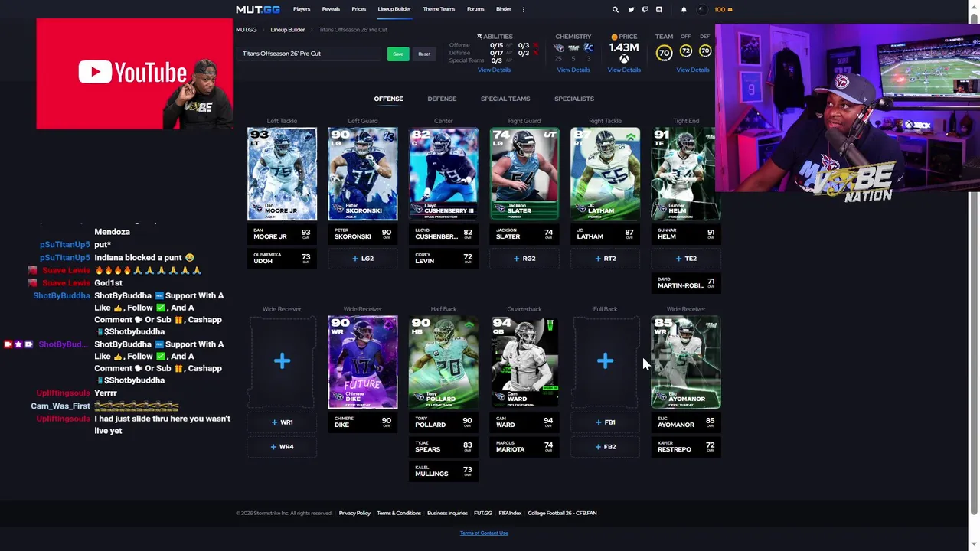
Task: Open the search magnifier icon
Action: point(615,10)
